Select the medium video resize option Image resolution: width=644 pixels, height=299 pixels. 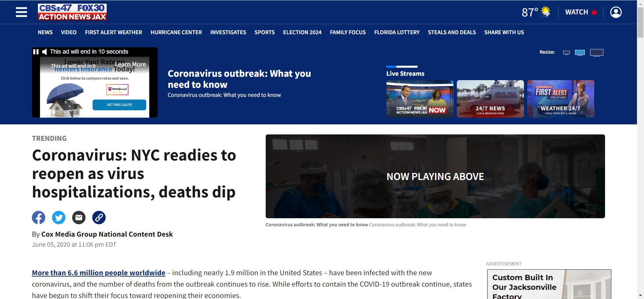click(580, 53)
